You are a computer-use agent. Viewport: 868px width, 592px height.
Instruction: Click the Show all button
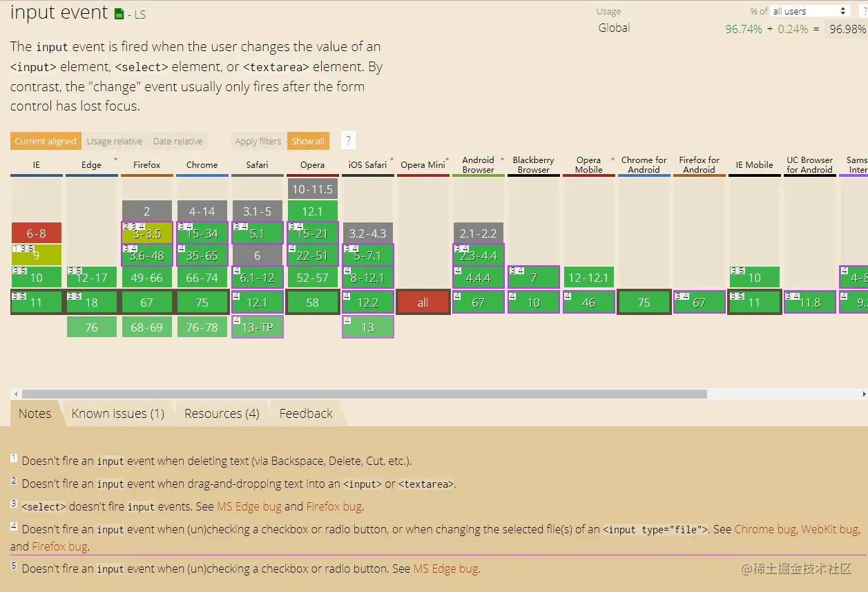coord(308,140)
